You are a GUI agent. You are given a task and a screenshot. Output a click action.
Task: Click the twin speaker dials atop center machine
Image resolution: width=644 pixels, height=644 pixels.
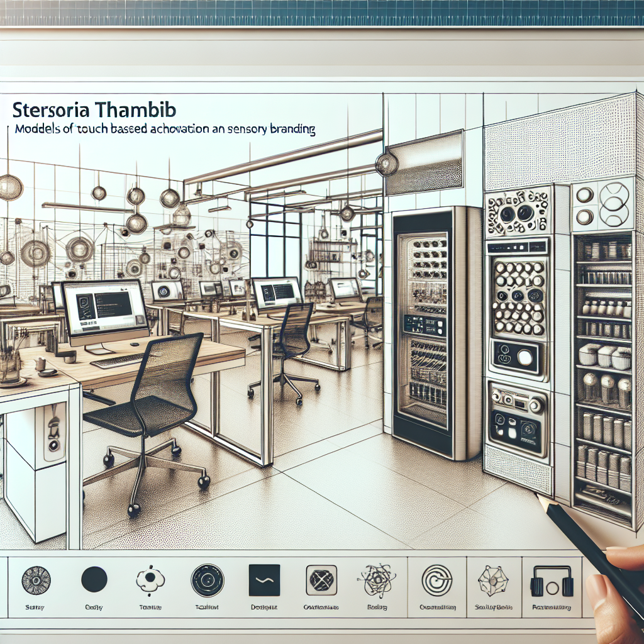518,212
